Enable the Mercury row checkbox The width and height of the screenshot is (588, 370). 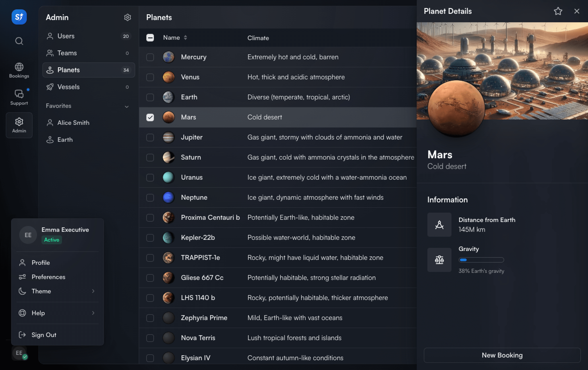coord(150,57)
